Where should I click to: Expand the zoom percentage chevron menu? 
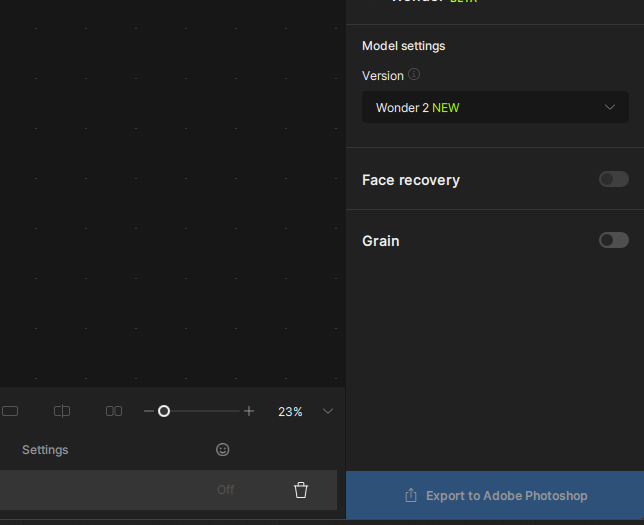[x=328, y=411]
